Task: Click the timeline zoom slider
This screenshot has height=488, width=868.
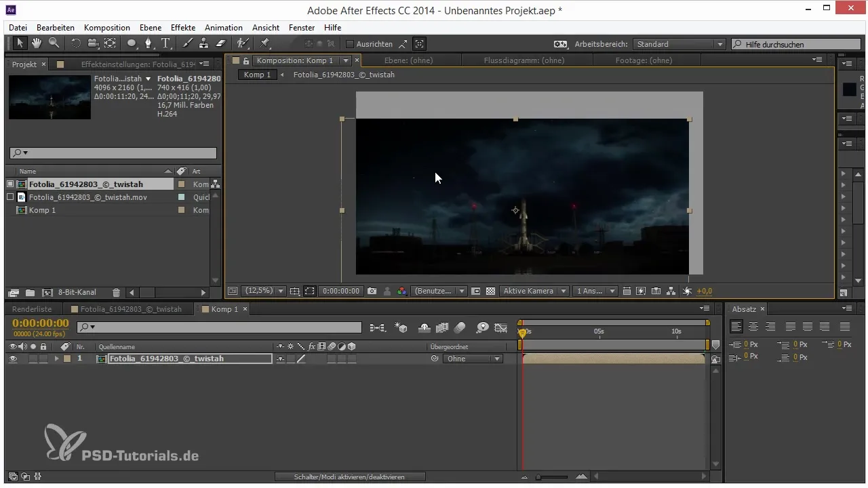Action: (x=553, y=477)
